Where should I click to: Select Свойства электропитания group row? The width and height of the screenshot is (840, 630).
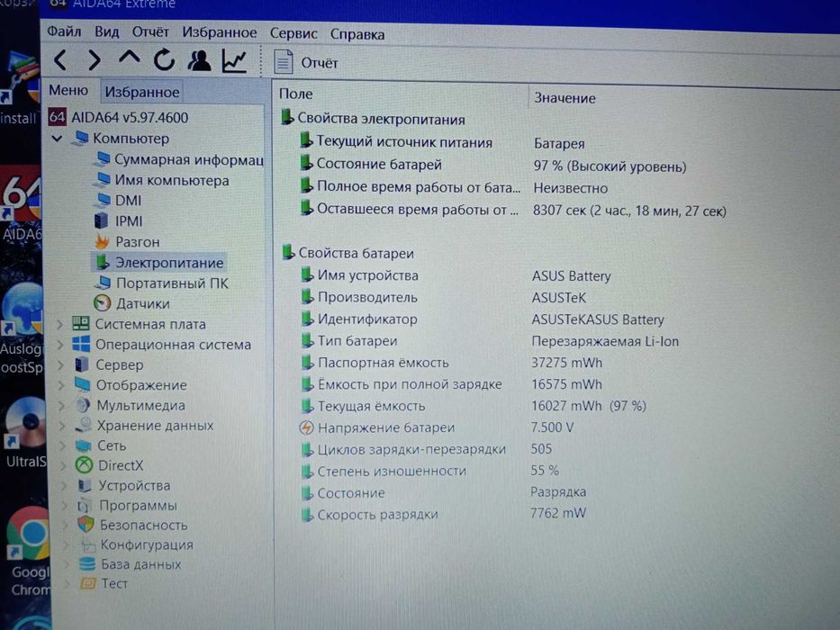click(373, 119)
